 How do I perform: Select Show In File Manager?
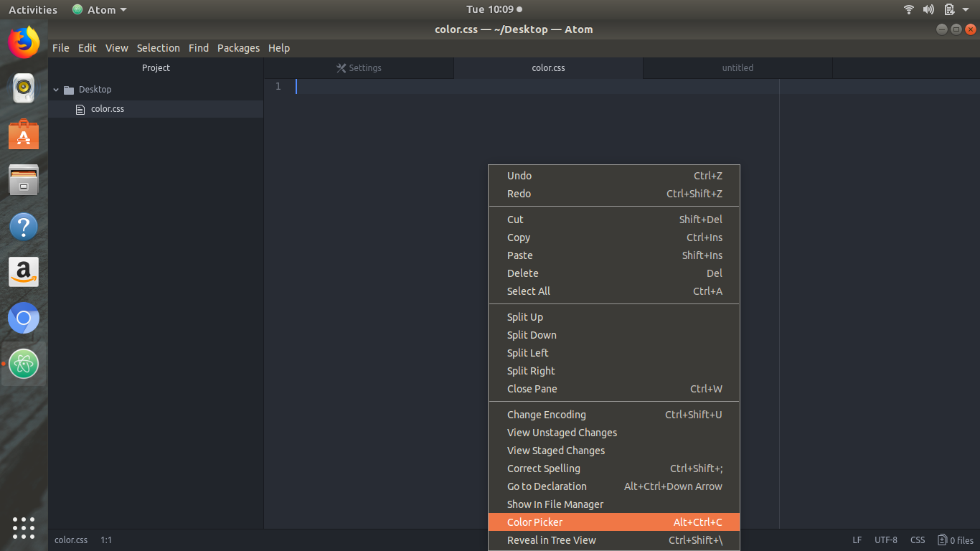point(614,504)
